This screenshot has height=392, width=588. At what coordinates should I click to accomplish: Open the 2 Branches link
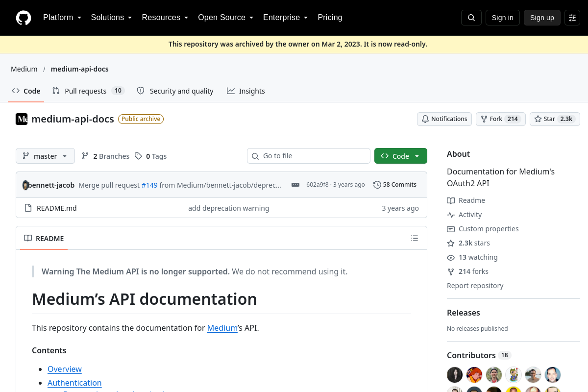tap(105, 156)
